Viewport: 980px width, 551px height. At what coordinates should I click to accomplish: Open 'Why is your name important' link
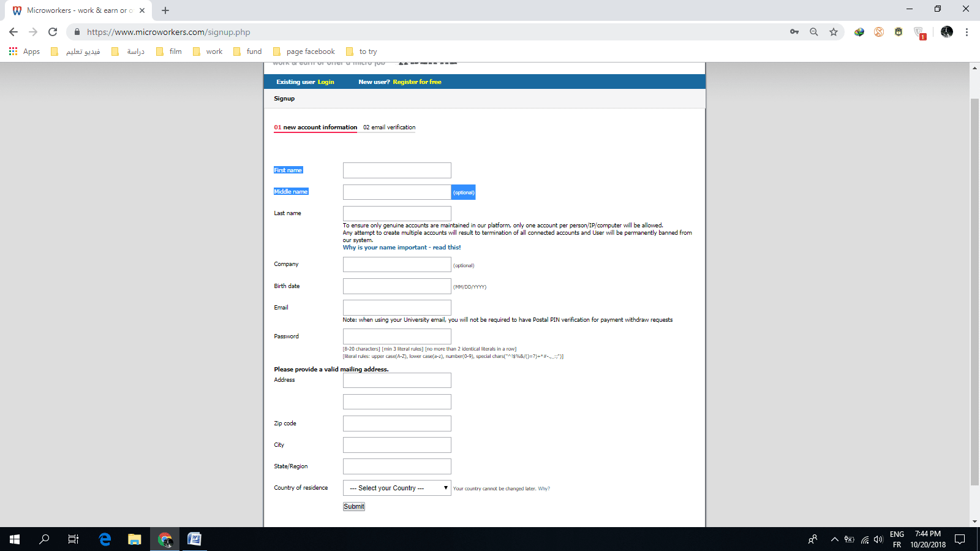coord(401,248)
